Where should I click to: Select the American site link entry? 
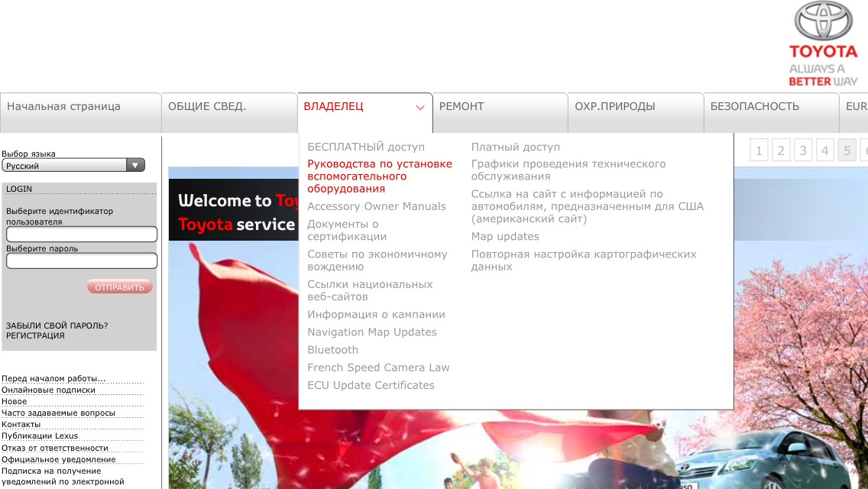click(588, 206)
